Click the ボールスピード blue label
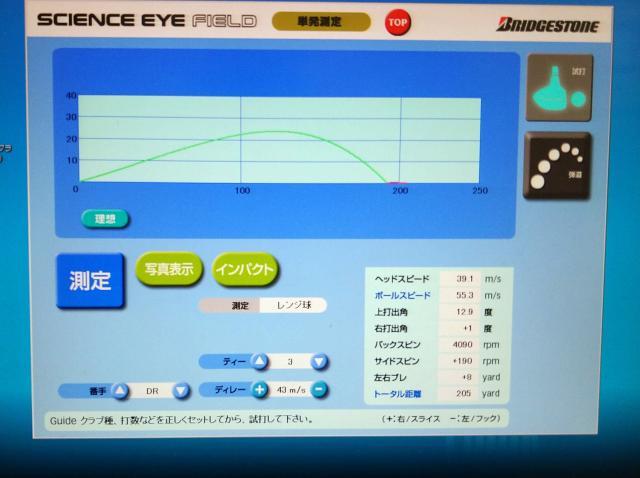 click(402, 296)
